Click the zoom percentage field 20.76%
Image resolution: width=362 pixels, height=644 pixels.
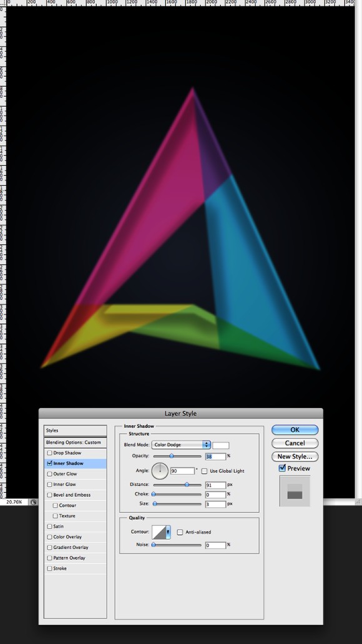coord(14,502)
